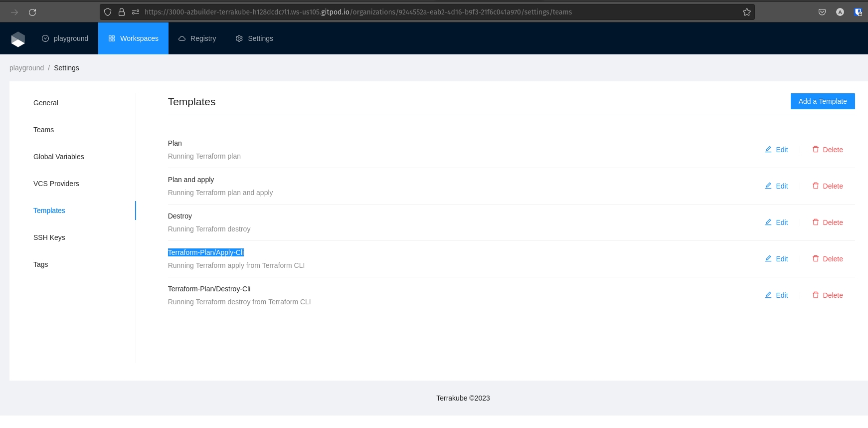Click playground breadcrumb link

click(x=26, y=68)
